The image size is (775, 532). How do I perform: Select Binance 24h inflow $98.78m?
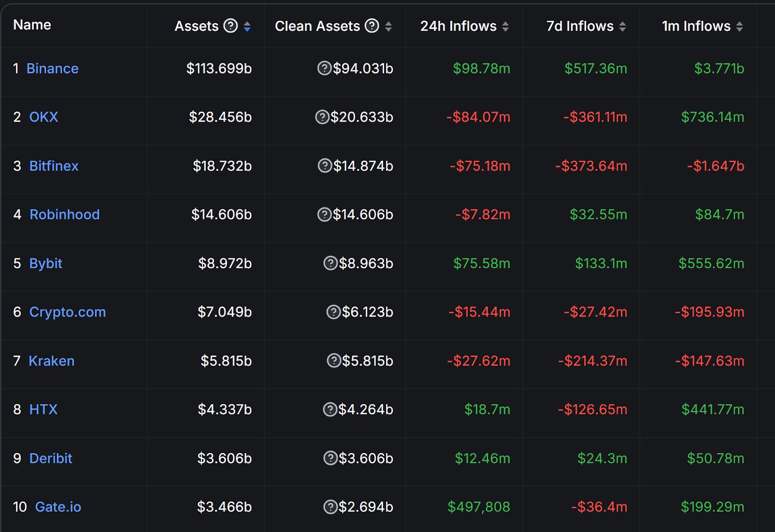(481, 68)
